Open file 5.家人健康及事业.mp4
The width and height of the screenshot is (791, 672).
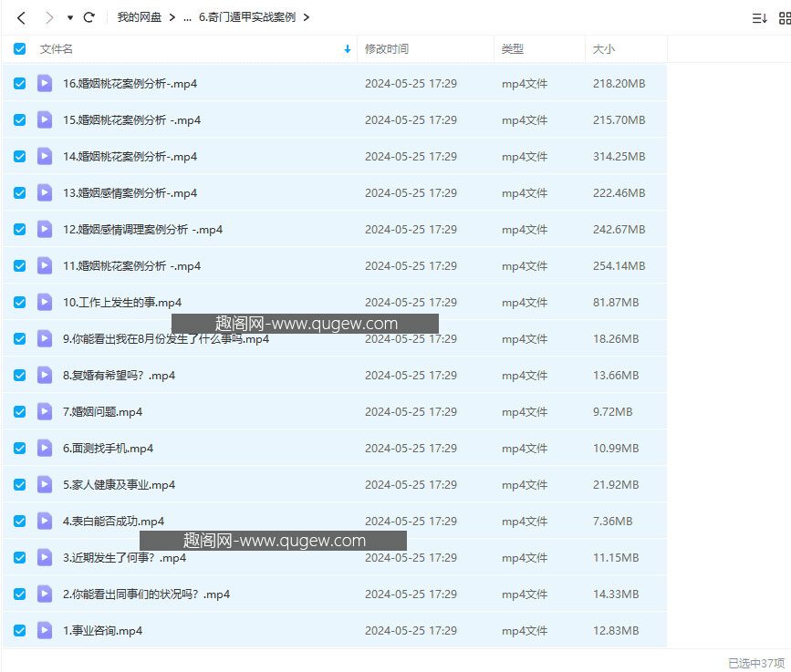click(119, 484)
